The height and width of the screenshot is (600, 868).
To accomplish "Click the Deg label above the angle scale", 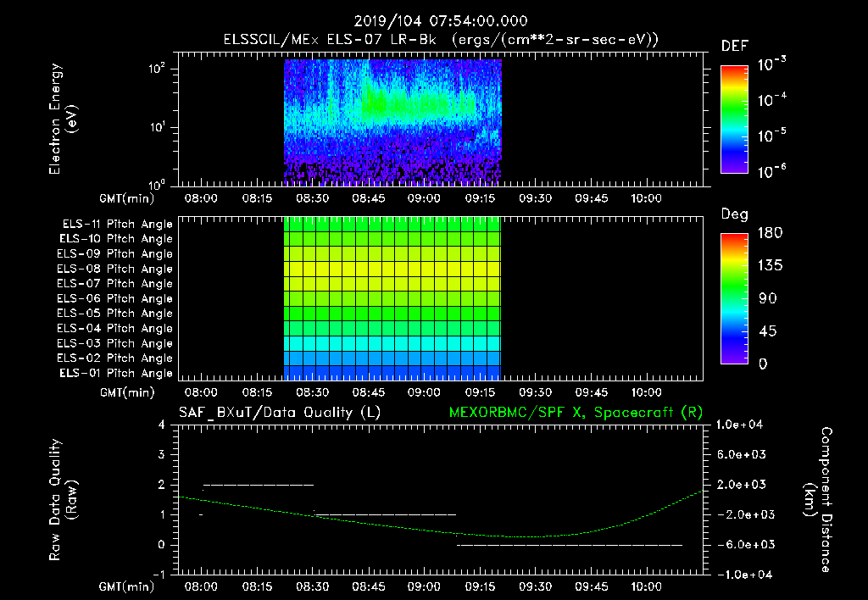I will tap(735, 214).
